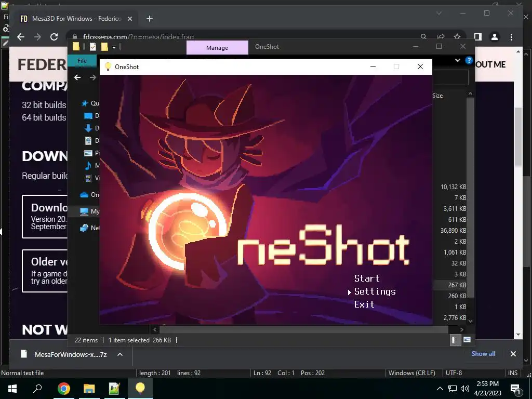Screen dimensions: 532x399
Task: Open MesaForWindows download options chevron
Action: tap(120, 354)
